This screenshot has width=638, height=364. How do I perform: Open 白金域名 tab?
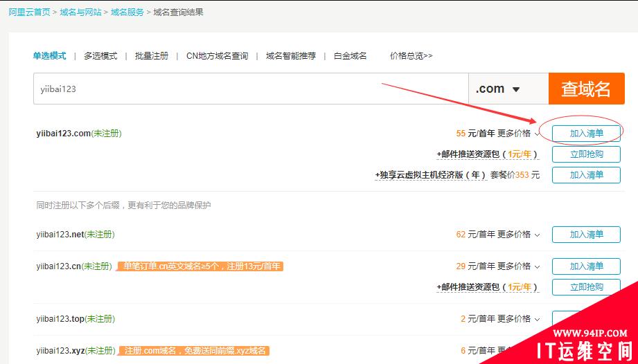click(x=350, y=55)
